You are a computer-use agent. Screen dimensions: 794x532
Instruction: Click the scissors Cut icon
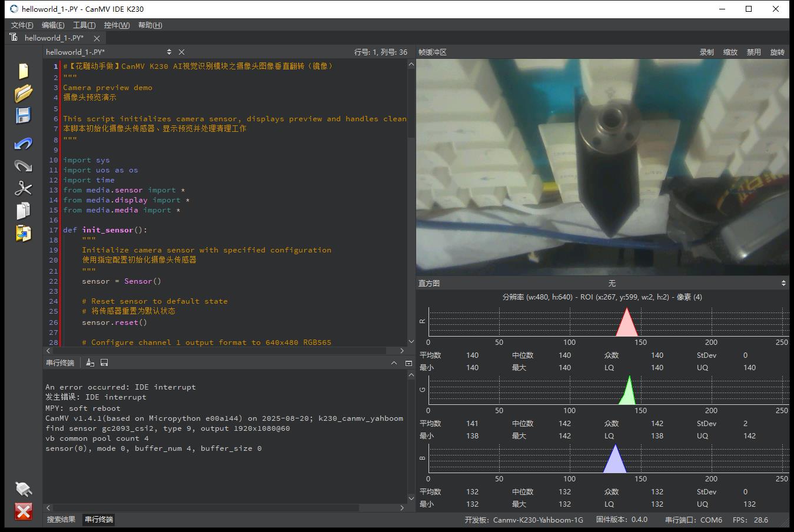pyautogui.click(x=23, y=188)
